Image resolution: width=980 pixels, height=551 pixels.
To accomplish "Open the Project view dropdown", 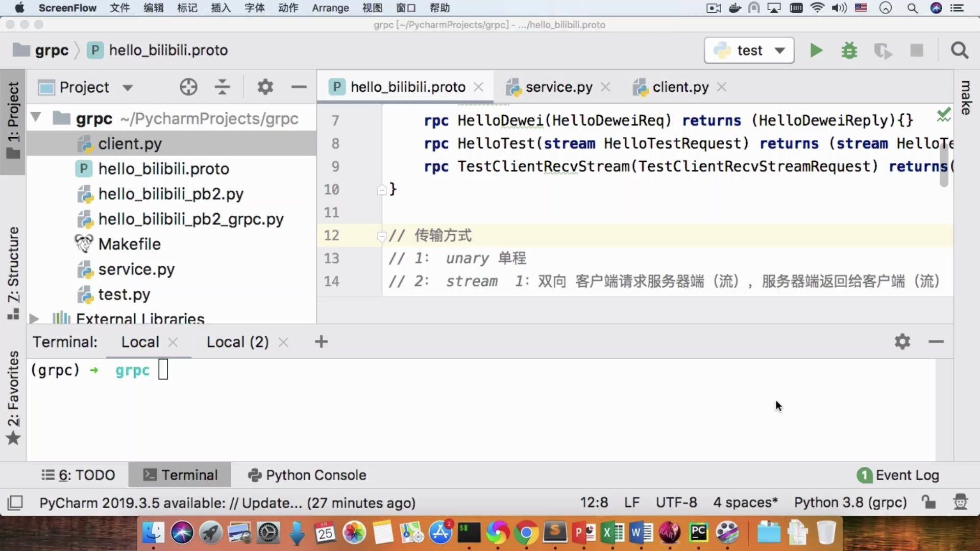I will tap(128, 87).
